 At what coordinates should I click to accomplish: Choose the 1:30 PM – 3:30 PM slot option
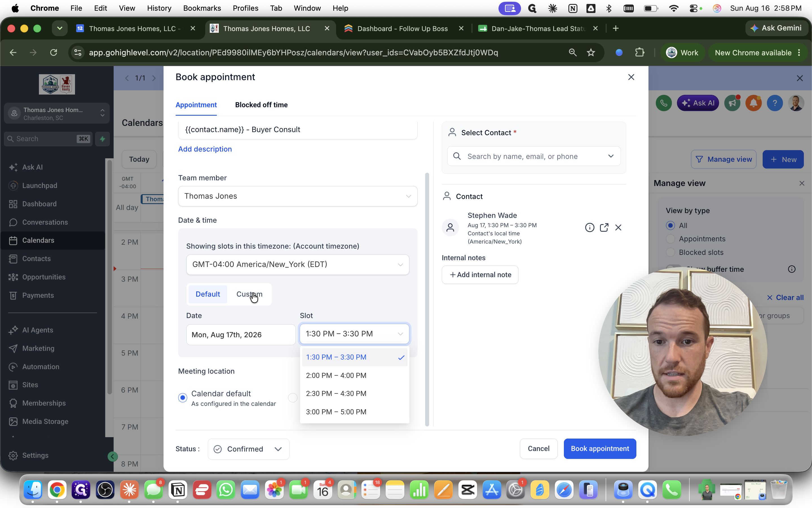click(x=354, y=357)
